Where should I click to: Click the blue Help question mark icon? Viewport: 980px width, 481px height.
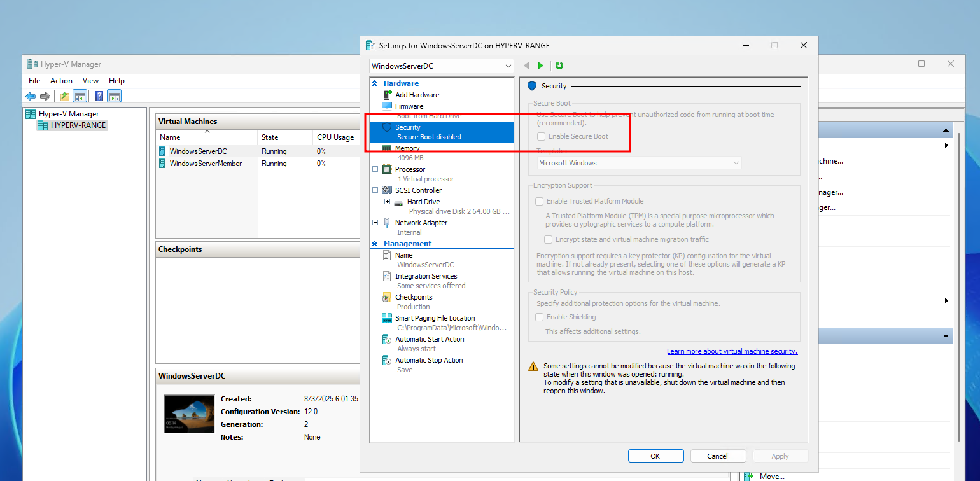(x=99, y=96)
